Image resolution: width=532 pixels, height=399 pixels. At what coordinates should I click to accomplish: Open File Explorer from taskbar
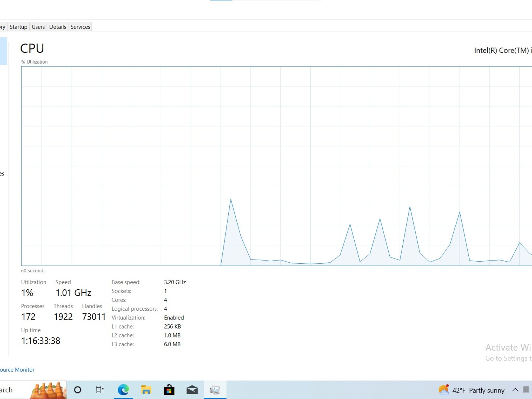click(x=146, y=390)
